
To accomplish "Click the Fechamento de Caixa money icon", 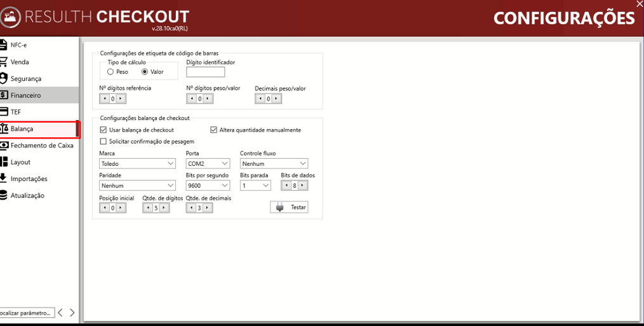I will 3,145.
